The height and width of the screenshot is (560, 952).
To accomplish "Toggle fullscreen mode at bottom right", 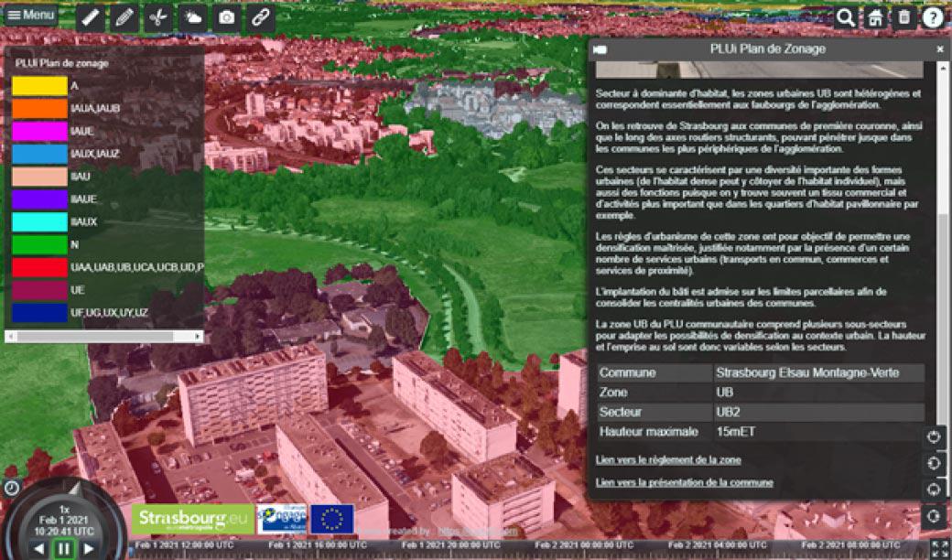I will click(940, 548).
